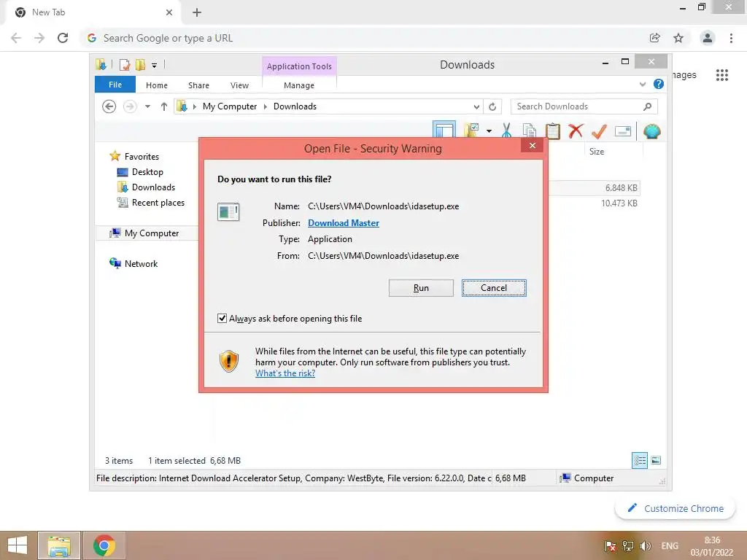
Task: Open a new Chrome tab with plus
Action: (x=197, y=12)
